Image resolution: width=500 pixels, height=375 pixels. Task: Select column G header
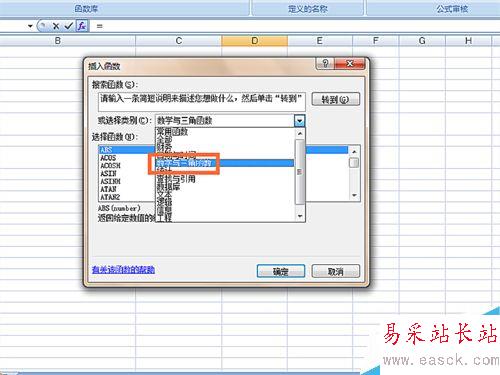pos(422,41)
